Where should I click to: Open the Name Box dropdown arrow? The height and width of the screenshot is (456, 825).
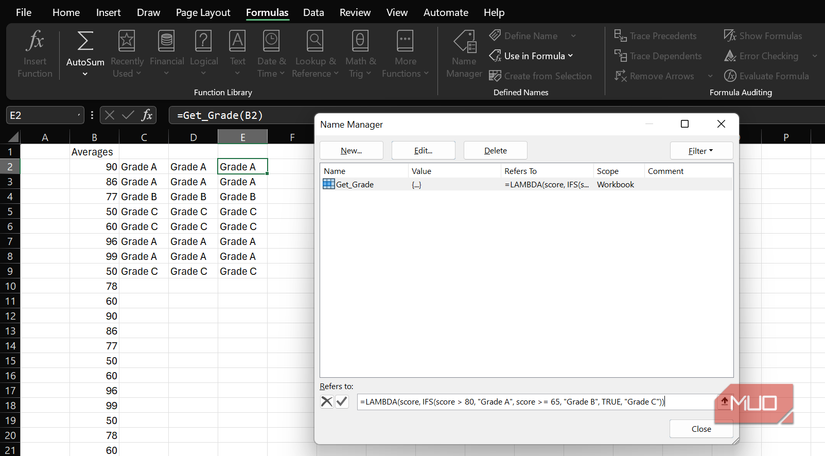pos(80,115)
